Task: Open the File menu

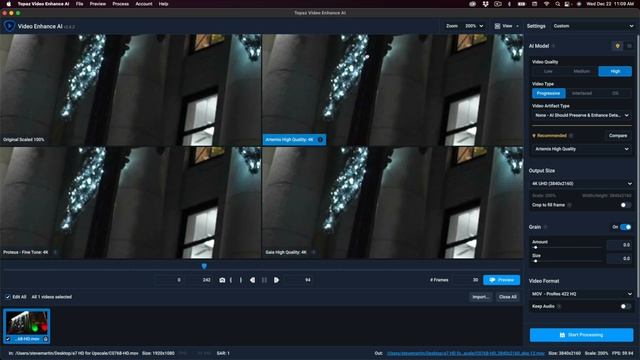Action: (80, 4)
